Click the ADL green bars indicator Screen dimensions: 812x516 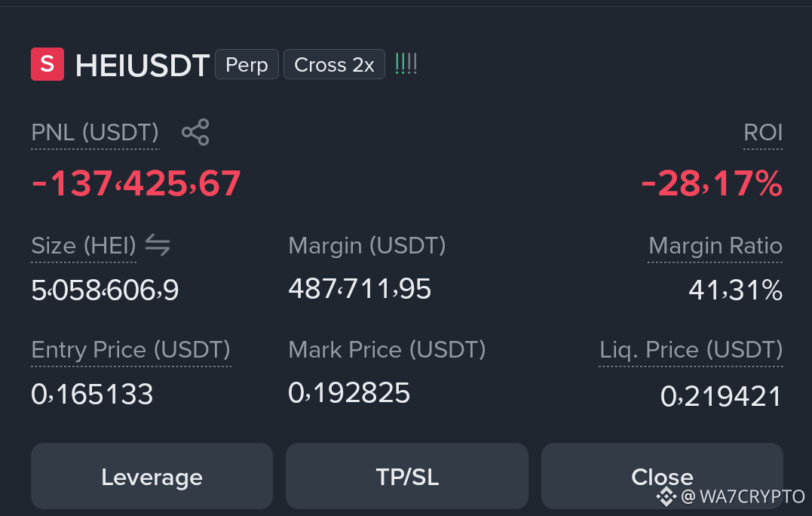coord(406,63)
